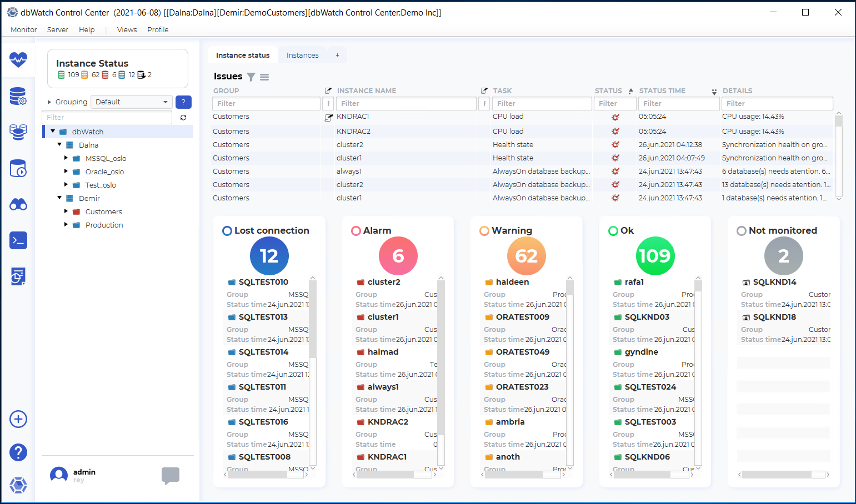Screen dimensions: 856x504
Task: Click the edit icon in INSTANCE NAME header
Action: pos(484,90)
